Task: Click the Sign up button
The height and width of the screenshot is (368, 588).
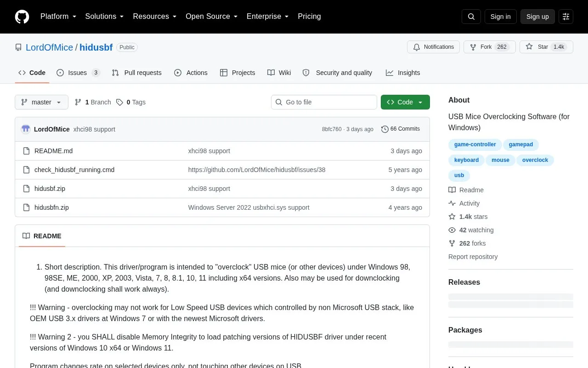Action: coord(537,17)
